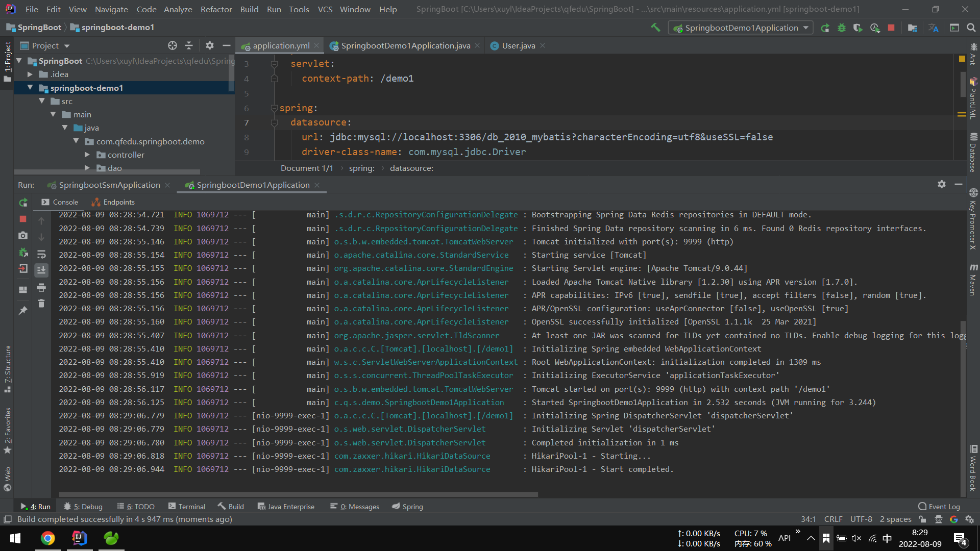Open the Terminal tool window
This screenshot has height=551, width=980.
tap(186, 507)
